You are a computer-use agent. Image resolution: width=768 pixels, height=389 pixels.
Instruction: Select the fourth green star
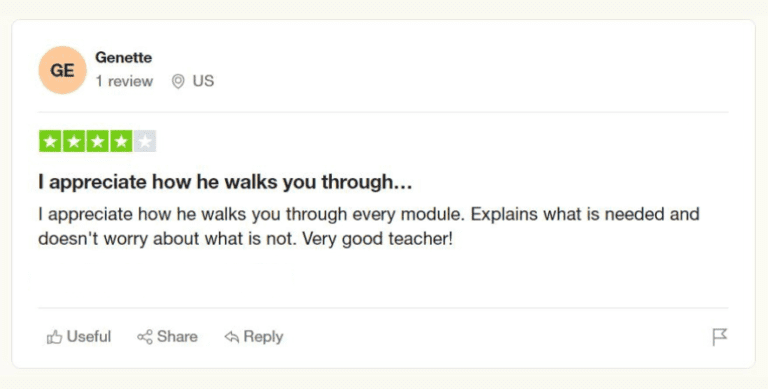[x=120, y=141]
